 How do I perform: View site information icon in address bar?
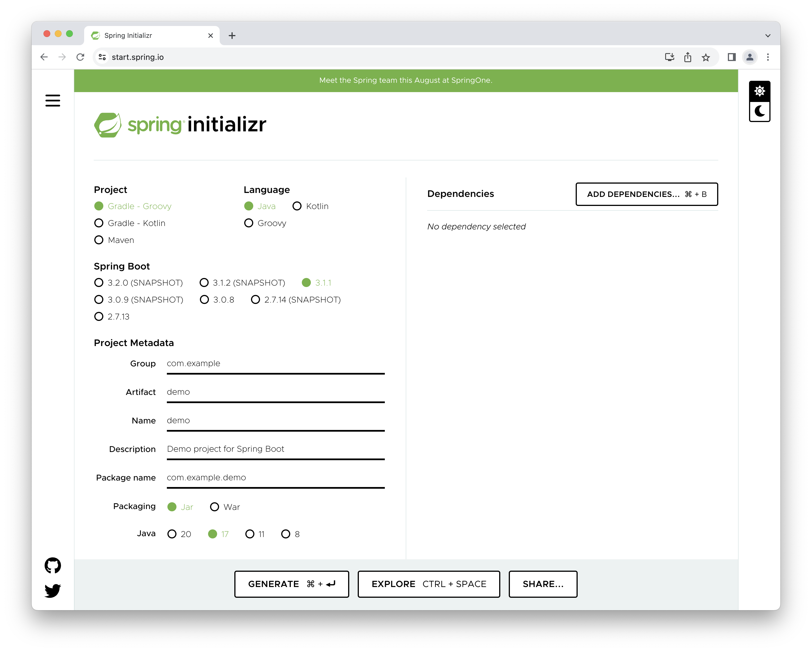coord(102,57)
